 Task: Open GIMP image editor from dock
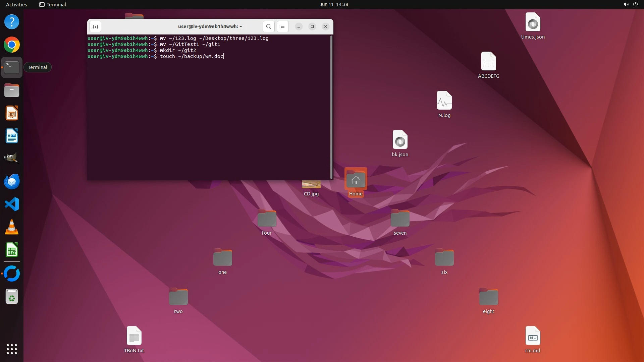(12, 158)
